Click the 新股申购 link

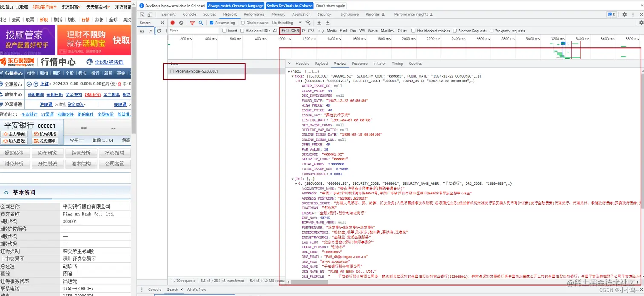(36, 95)
